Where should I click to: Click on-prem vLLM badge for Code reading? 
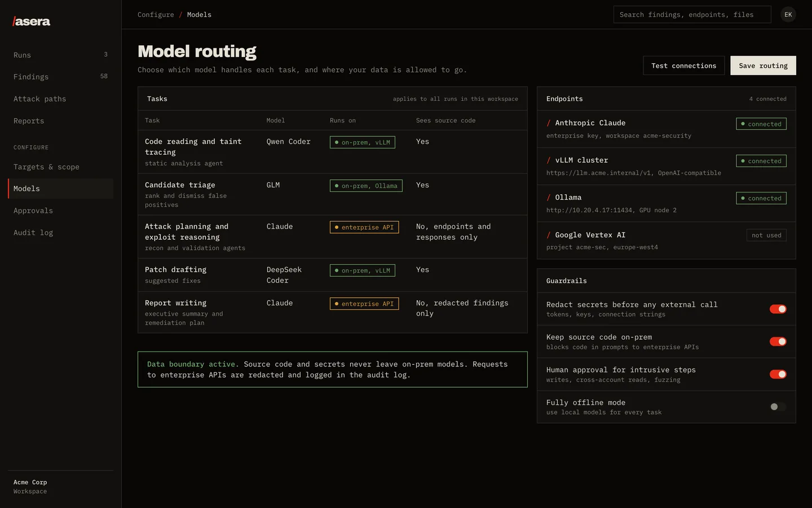(x=363, y=142)
